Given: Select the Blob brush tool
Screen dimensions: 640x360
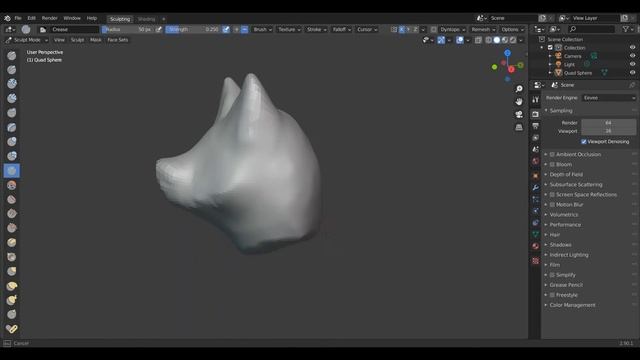Looking at the screenshot, I should coord(11,156).
